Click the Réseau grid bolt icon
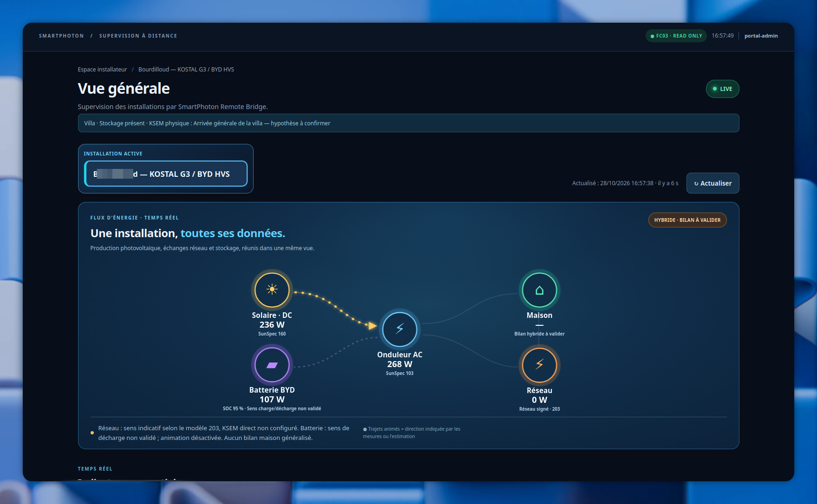 point(539,365)
